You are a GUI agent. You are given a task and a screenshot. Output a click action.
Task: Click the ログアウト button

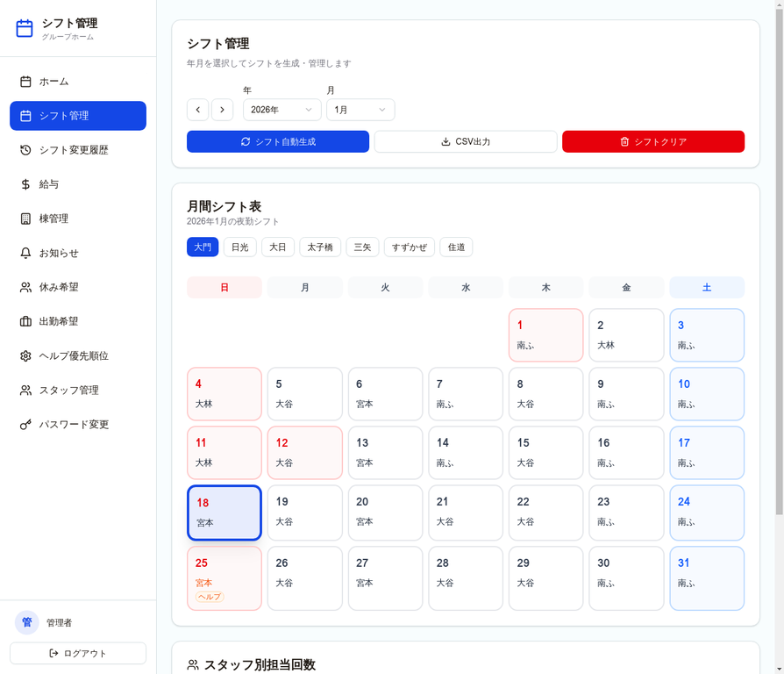77,653
